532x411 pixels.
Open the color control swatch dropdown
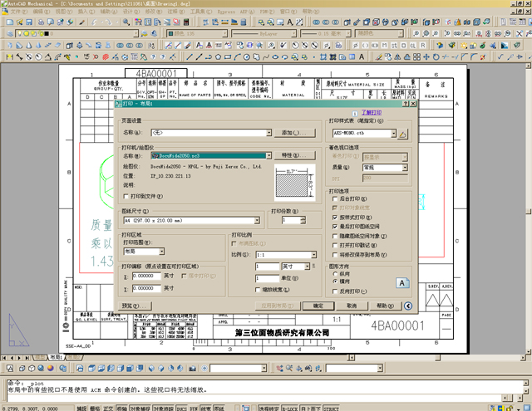pyautogui.click(x=224, y=33)
